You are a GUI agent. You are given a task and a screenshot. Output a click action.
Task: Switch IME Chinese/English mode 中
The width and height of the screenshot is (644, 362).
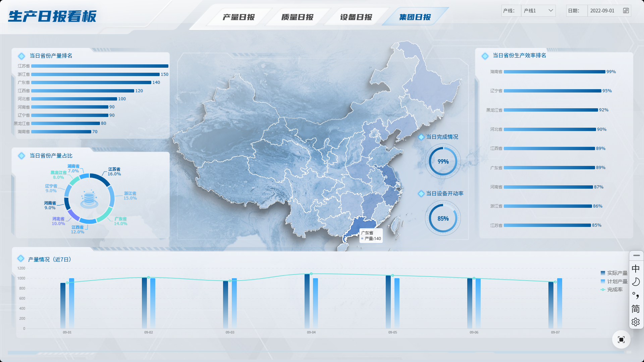point(636,268)
